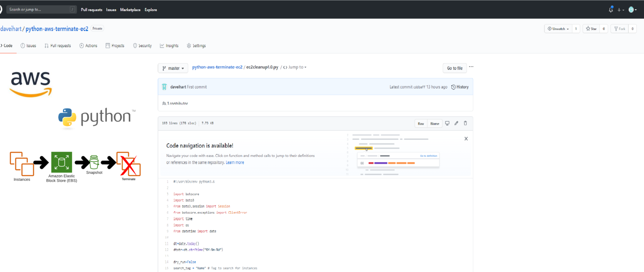Image resolution: width=644 pixels, height=272 pixels.
Task: Click the import botocore code line
Action: [x=186, y=194]
